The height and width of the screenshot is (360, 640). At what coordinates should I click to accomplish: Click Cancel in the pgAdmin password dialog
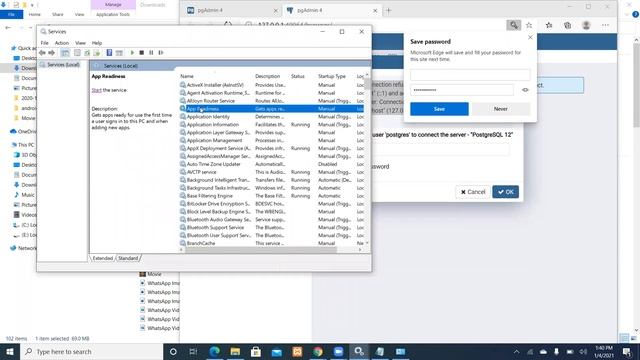(473, 192)
